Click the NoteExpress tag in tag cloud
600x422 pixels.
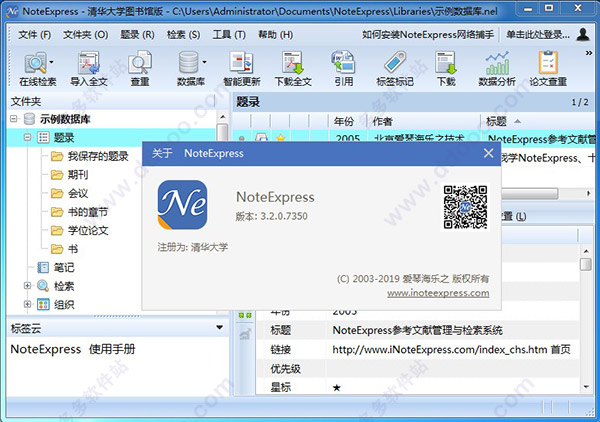(46, 349)
